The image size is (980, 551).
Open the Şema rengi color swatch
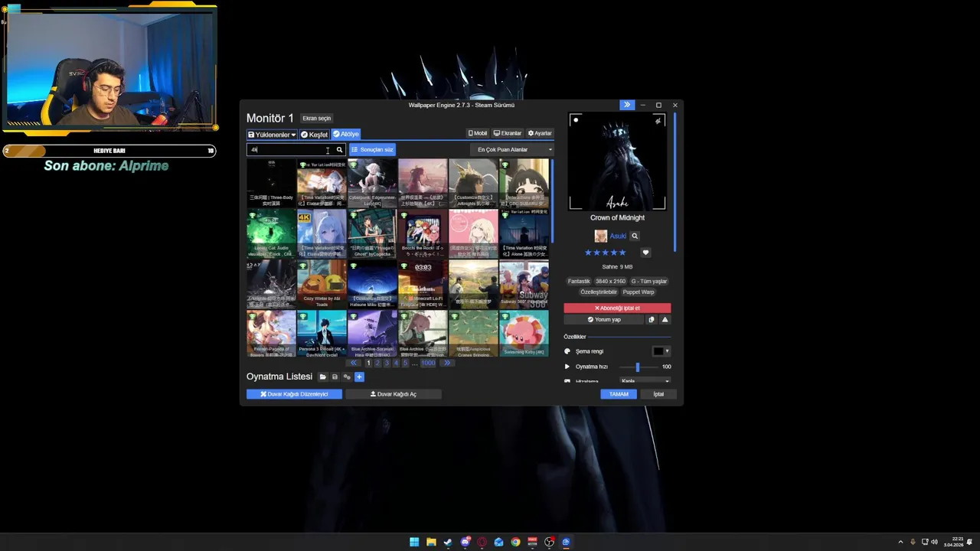(661, 351)
